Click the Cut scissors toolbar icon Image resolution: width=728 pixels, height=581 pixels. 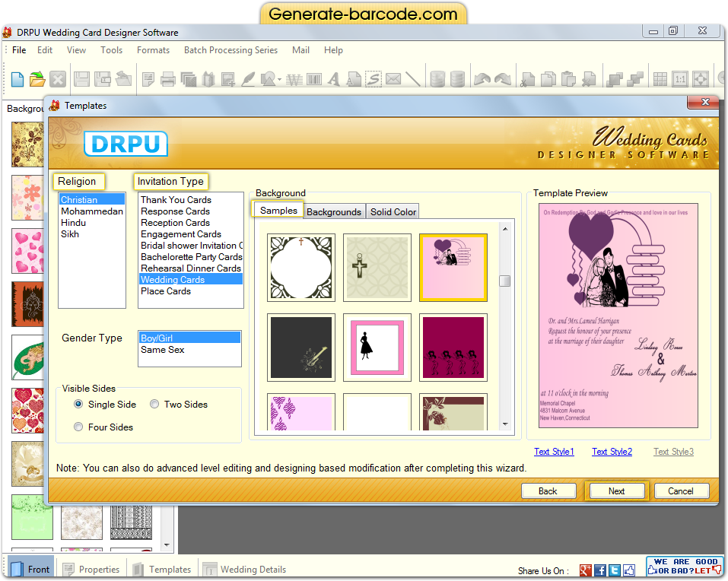point(527,79)
